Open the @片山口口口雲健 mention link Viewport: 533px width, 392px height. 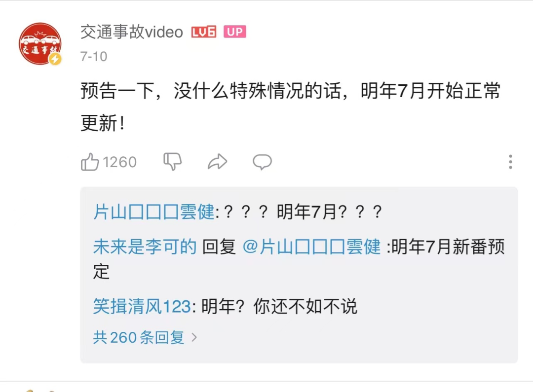311,247
